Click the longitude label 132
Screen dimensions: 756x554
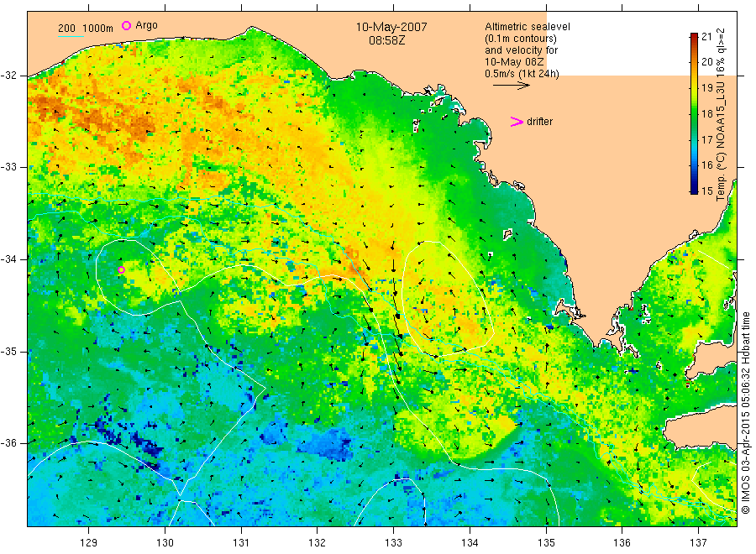[x=318, y=543]
